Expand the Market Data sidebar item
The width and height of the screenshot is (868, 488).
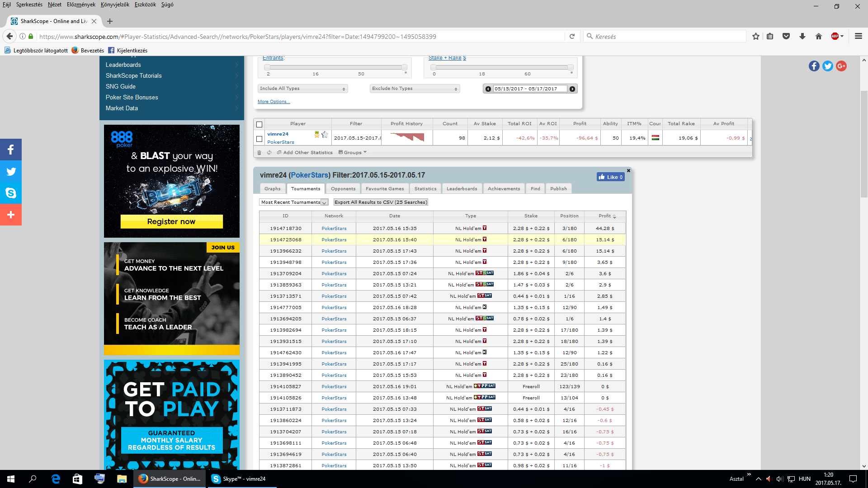point(172,108)
